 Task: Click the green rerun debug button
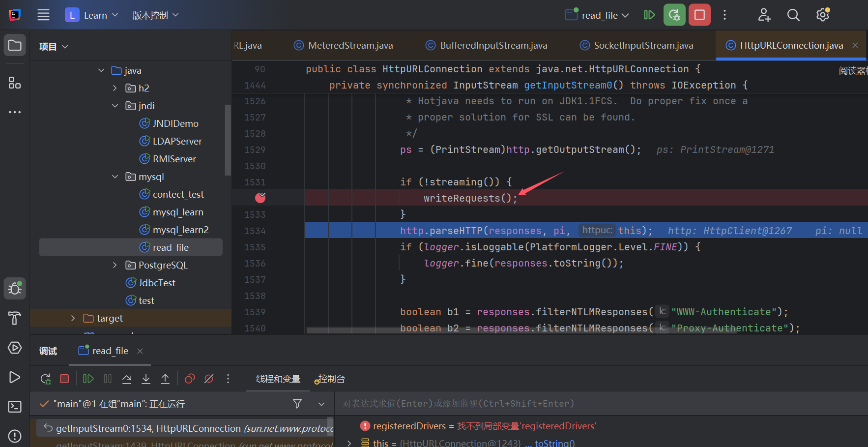coord(674,15)
